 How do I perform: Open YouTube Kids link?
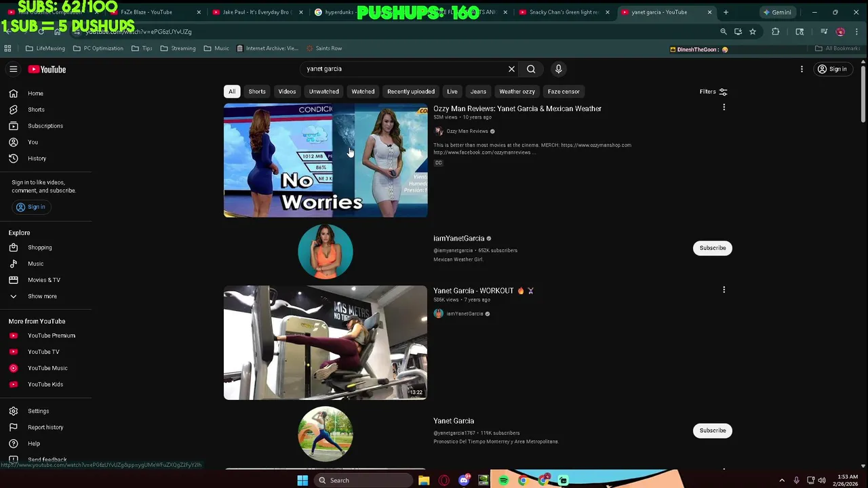pyautogui.click(x=45, y=384)
